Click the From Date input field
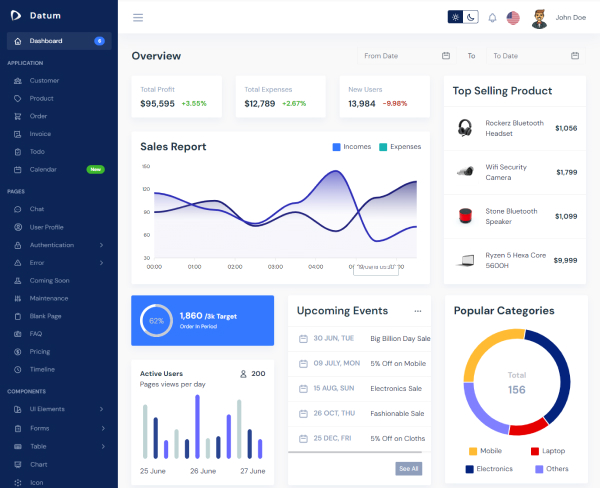 click(x=398, y=56)
